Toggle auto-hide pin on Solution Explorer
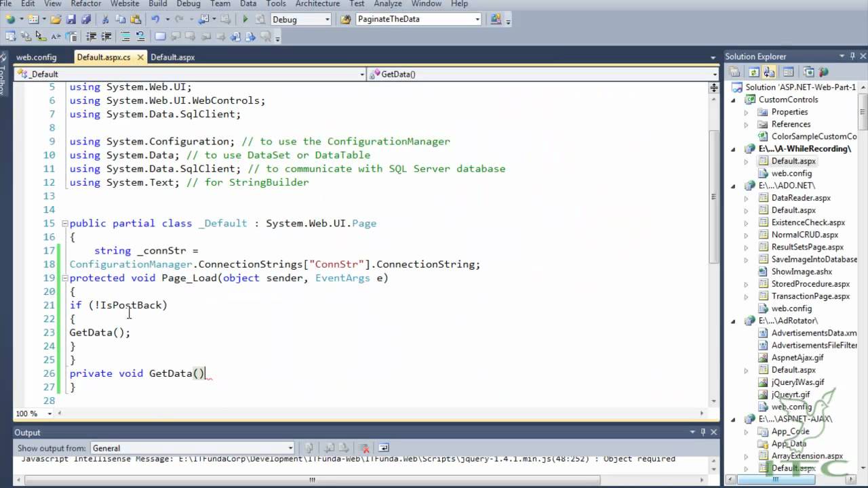 click(x=852, y=56)
